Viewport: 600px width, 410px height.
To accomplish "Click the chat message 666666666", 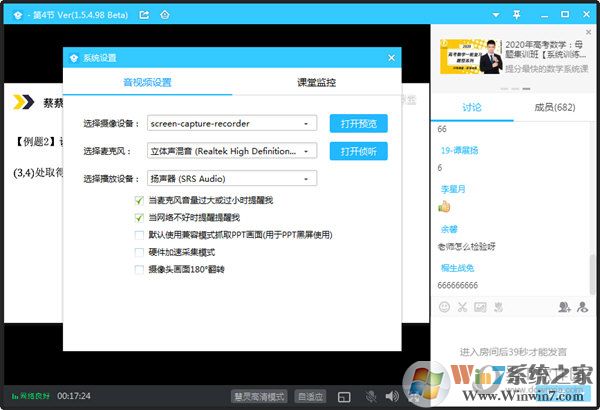I will 458,286.
